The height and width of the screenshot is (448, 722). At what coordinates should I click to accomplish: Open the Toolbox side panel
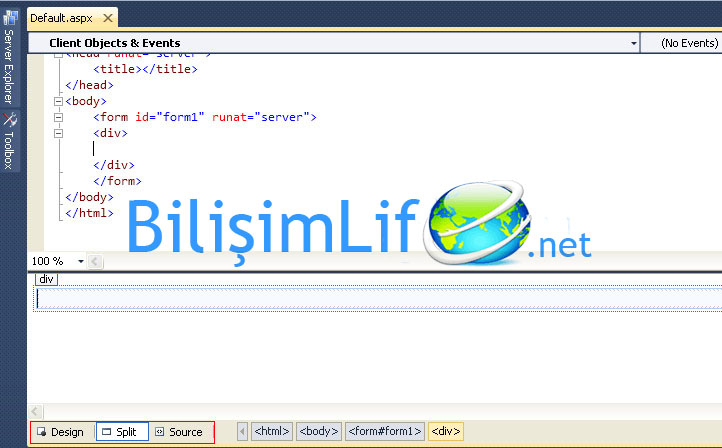8,140
